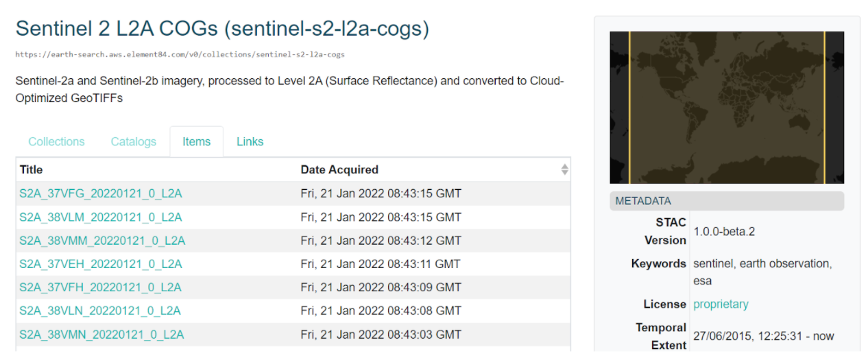Select the Items tab
This screenshot has width=868, height=353.
point(196,142)
